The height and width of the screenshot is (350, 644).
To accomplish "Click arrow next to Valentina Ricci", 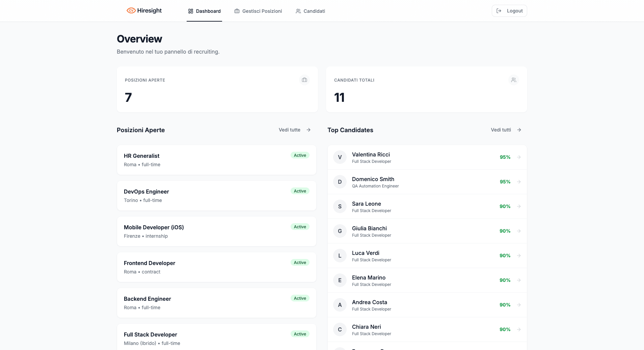I will 519,157.
